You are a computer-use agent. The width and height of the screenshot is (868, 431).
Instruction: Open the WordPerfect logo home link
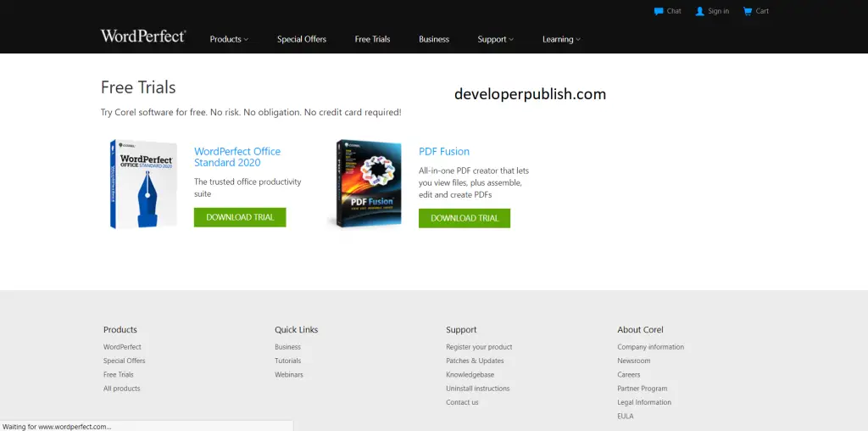coord(142,36)
